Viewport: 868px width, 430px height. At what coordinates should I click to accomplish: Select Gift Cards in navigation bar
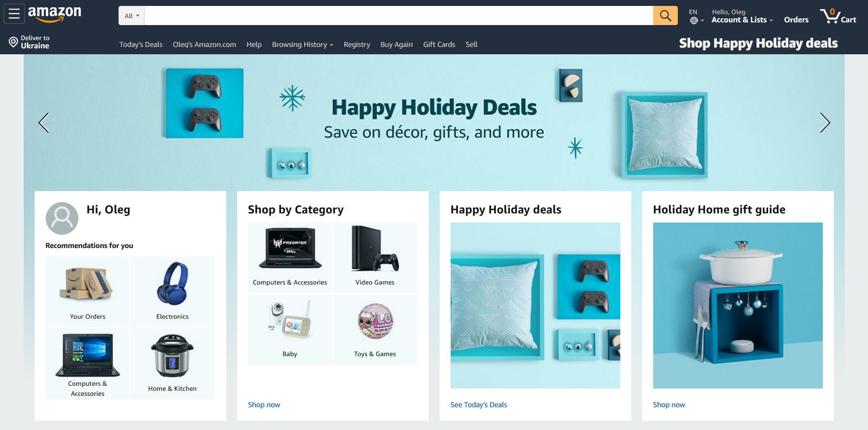point(439,44)
